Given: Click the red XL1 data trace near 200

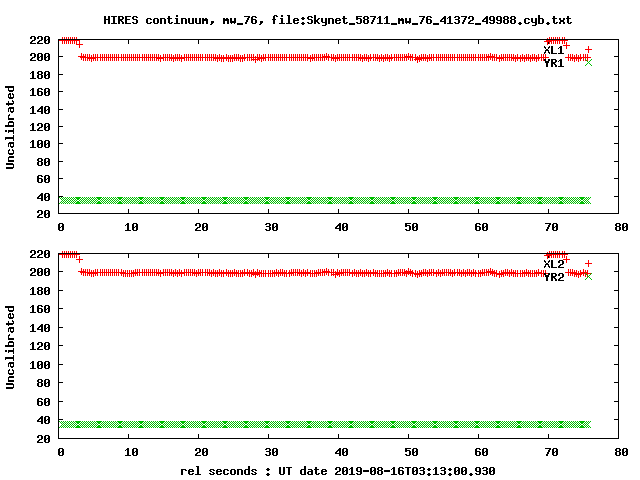Looking at the screenshot, I should 312,58.
